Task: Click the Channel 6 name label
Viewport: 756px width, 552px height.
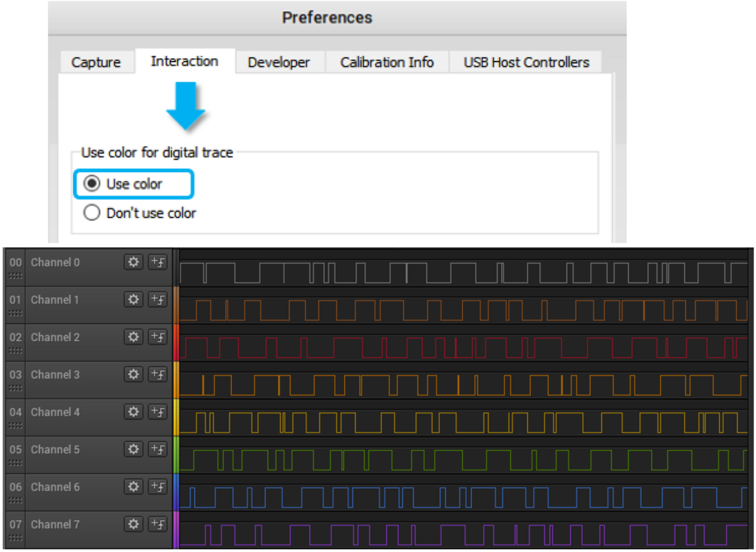Action: point(55,486)
